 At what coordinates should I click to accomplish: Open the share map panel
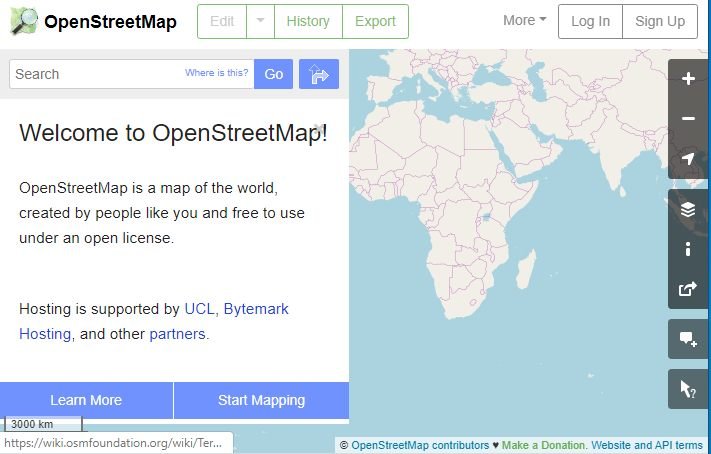[688, 289]
